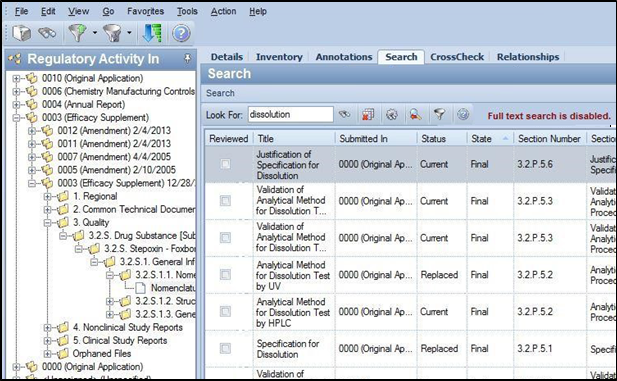Expand 0006 (Chemistry Manufacturing Controls) node
The image size is (617, 381).
click(16, 91)
